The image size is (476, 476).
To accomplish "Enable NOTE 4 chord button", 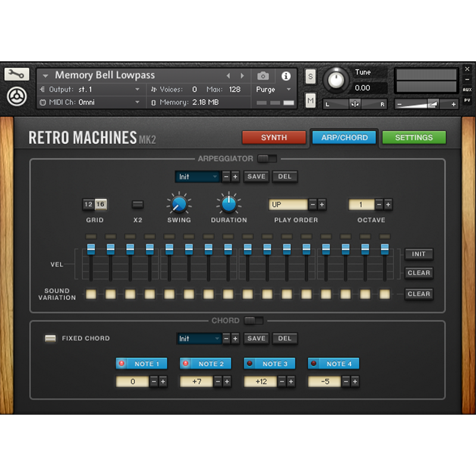I will 334,364.
